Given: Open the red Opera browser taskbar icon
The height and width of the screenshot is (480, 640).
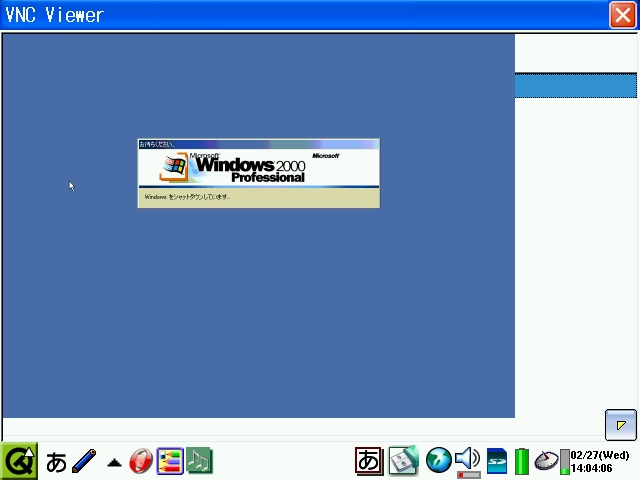Looking at the screenshot, I should point(141,461).
